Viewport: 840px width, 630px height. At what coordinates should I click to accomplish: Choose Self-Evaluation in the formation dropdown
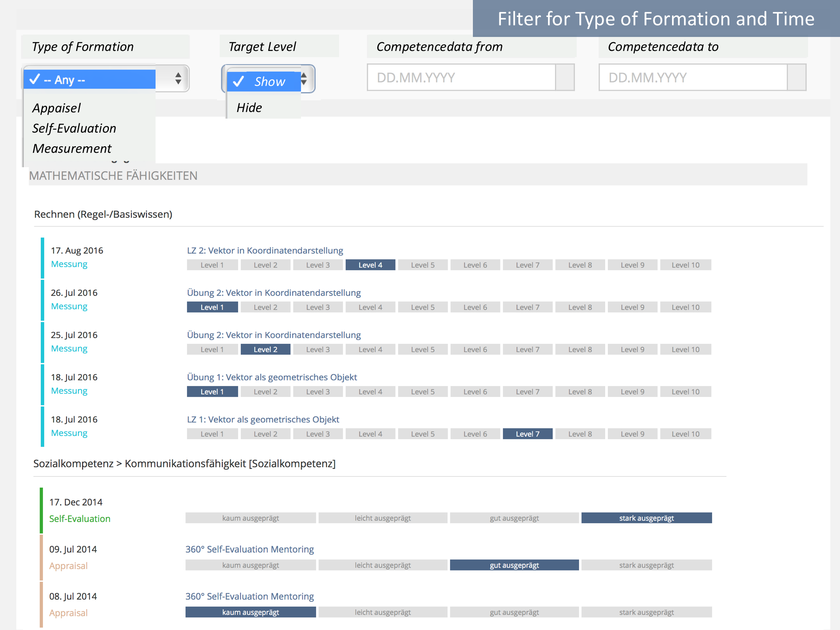point(74,128)
